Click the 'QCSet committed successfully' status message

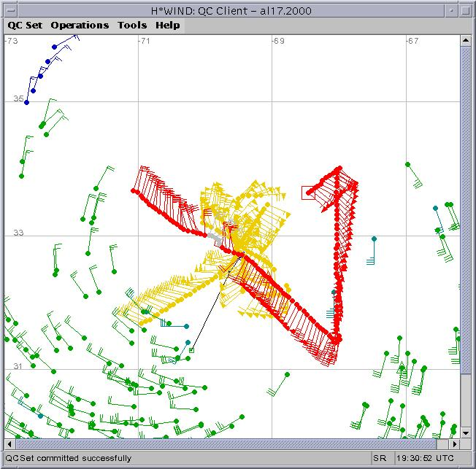coord(69,458)
